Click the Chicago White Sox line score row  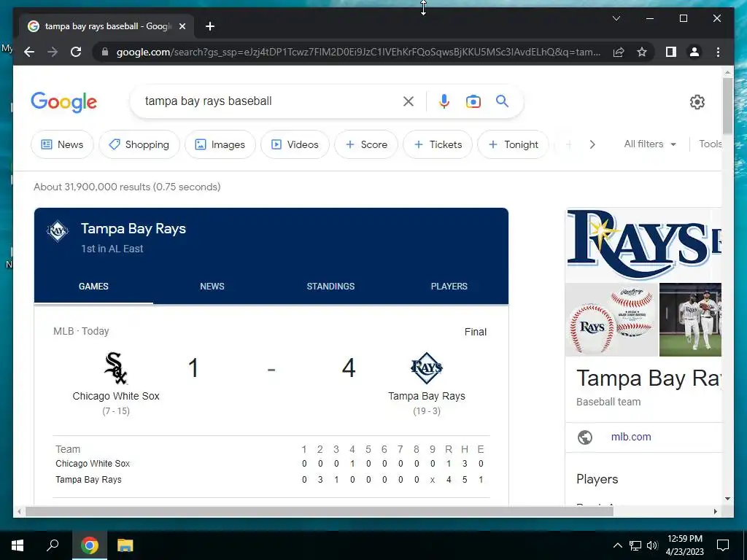(271, 464)
